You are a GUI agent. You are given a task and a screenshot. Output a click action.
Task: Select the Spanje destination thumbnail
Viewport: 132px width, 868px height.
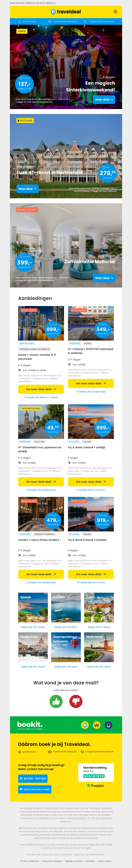click(x=33, y=608)
